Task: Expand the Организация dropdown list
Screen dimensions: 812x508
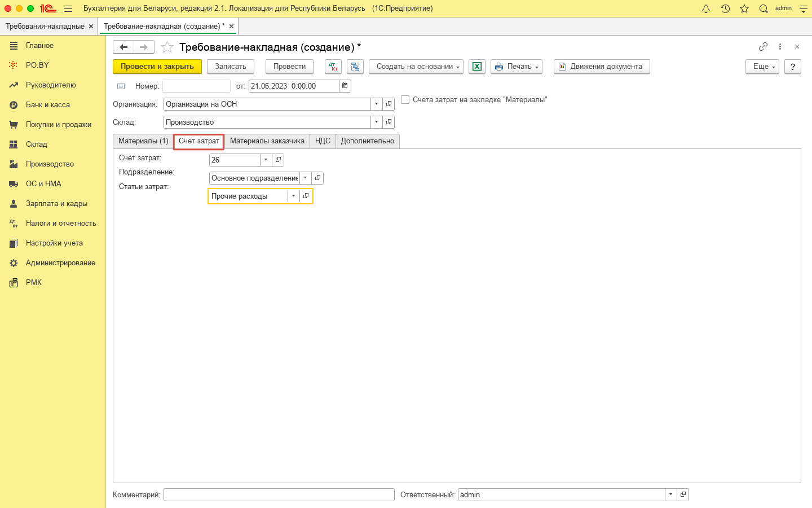Action: [376, 104]
